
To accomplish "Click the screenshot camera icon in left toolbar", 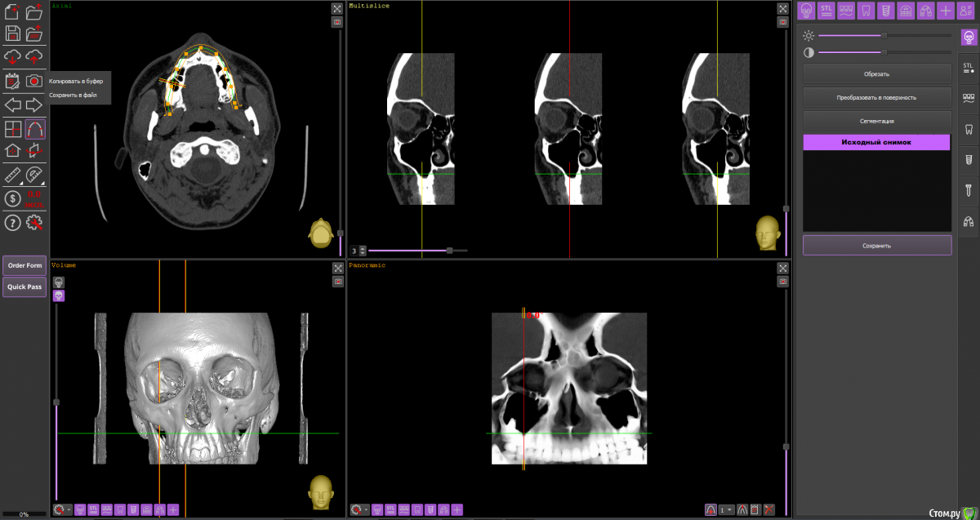I will point(34,80).
